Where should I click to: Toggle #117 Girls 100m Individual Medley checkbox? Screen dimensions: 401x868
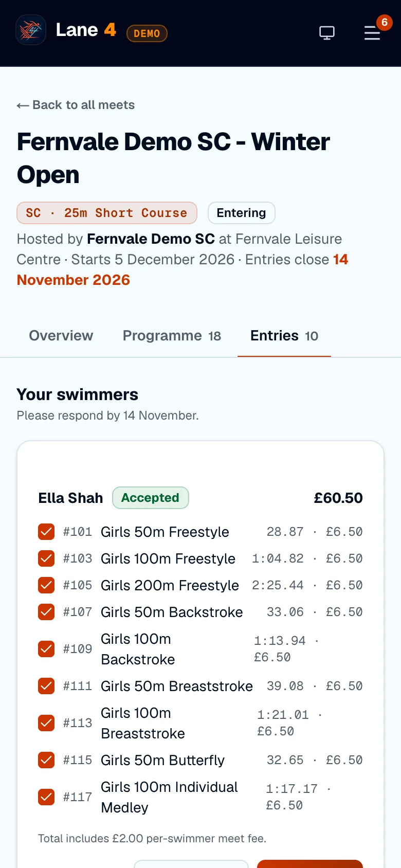point(46,797)
